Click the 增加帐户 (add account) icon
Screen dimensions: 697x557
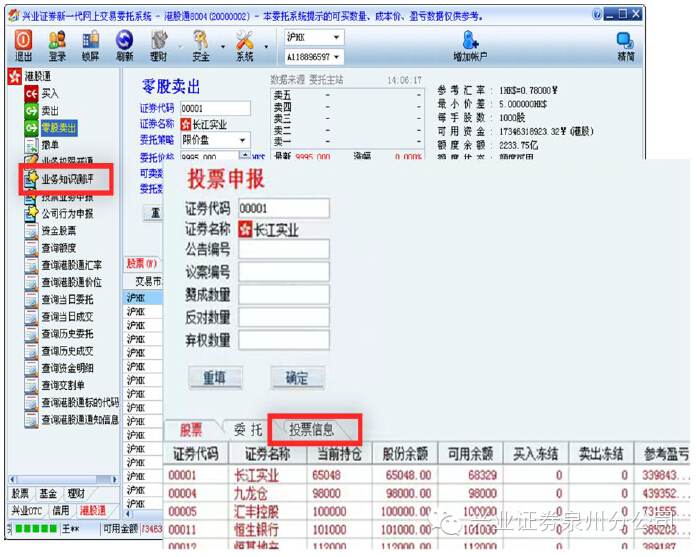point(470,45)
